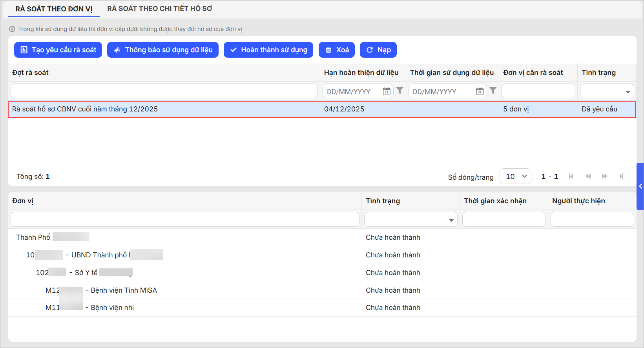Focus the Đơn vị cần rà soát filter field

click(538, 91)
